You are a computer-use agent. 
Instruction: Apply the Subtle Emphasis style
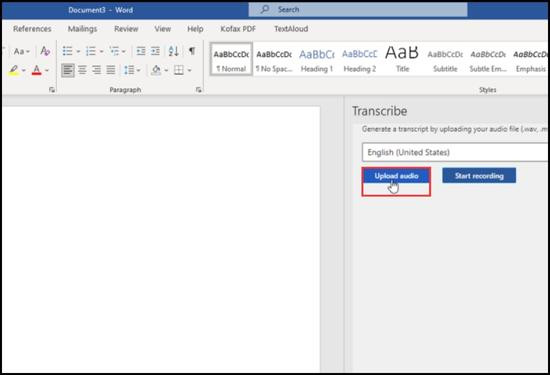[x=488, y=60]
